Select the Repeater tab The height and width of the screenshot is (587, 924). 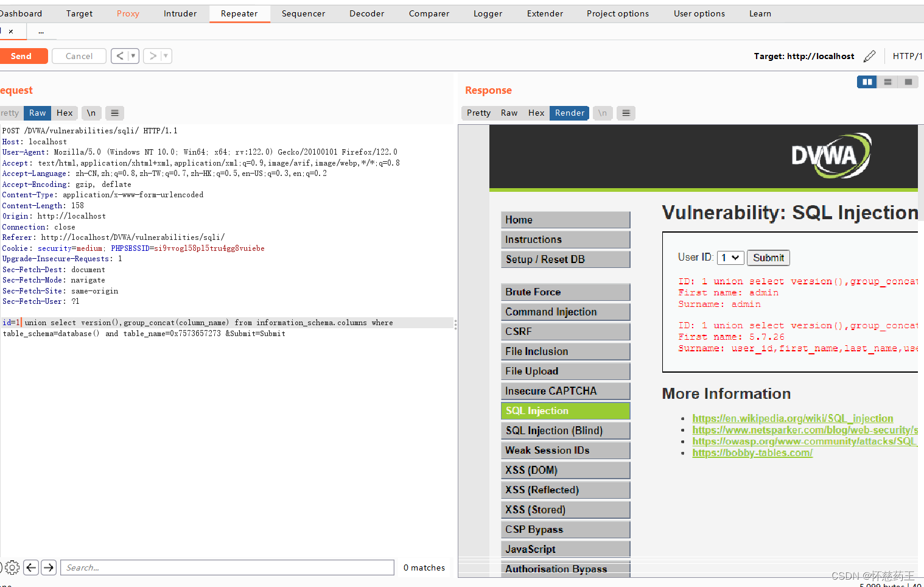(x=239, y=13)
